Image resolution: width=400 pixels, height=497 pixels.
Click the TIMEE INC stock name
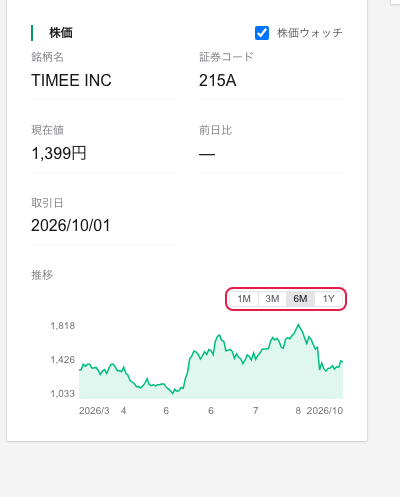(71, 80)
